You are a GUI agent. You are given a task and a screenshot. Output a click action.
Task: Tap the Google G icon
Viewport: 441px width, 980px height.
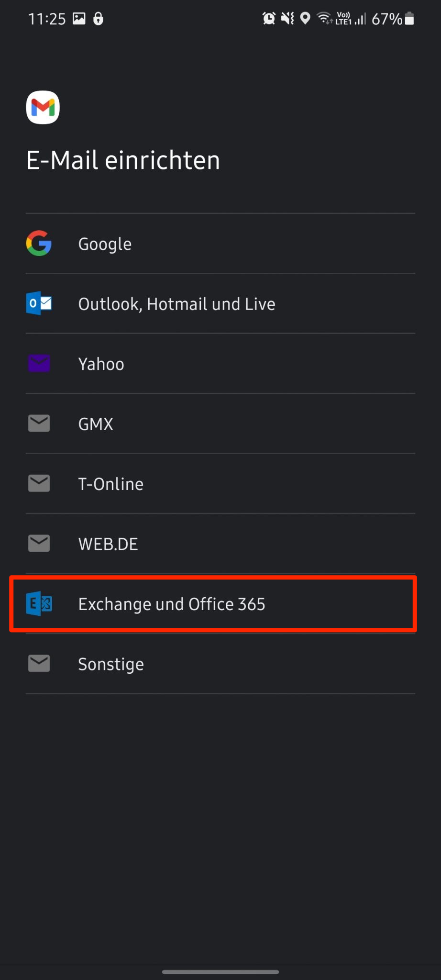point(39,244)
